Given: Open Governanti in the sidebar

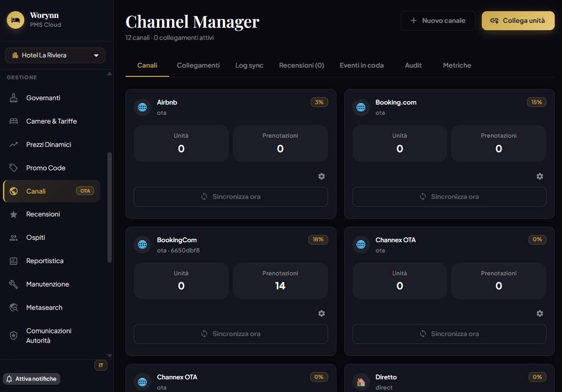Looking at the screenshot, I should [x=52, y=98].
